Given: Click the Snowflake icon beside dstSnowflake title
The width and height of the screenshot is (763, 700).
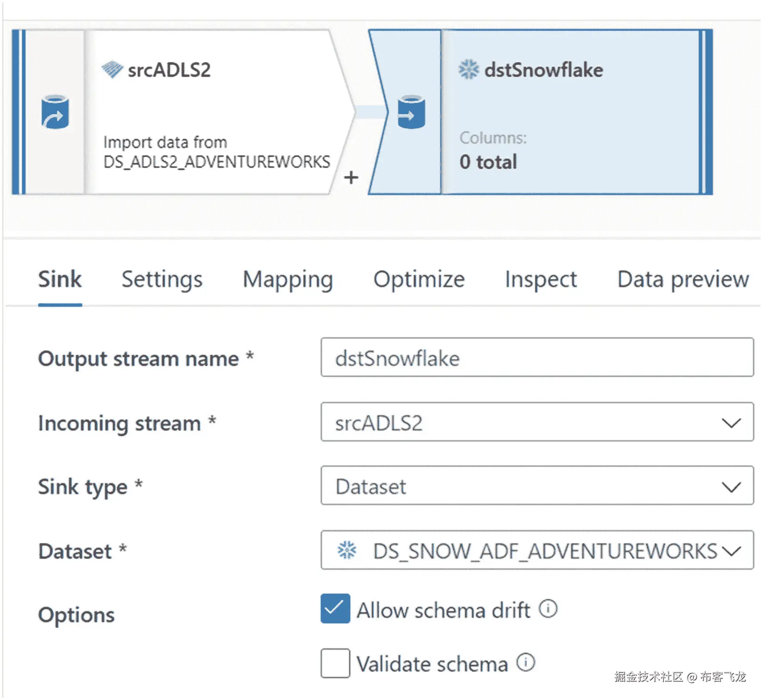Looking at the screenshot, I should click(x=469, y=70).
